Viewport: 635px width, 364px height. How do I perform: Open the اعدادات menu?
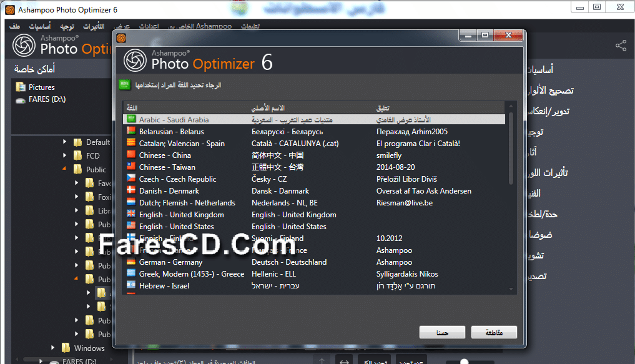click(x=149, y=26)
